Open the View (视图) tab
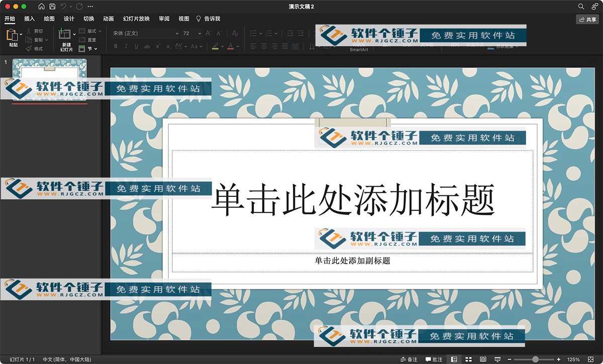This screenshot has width=603, height=364. coord(184,19)
